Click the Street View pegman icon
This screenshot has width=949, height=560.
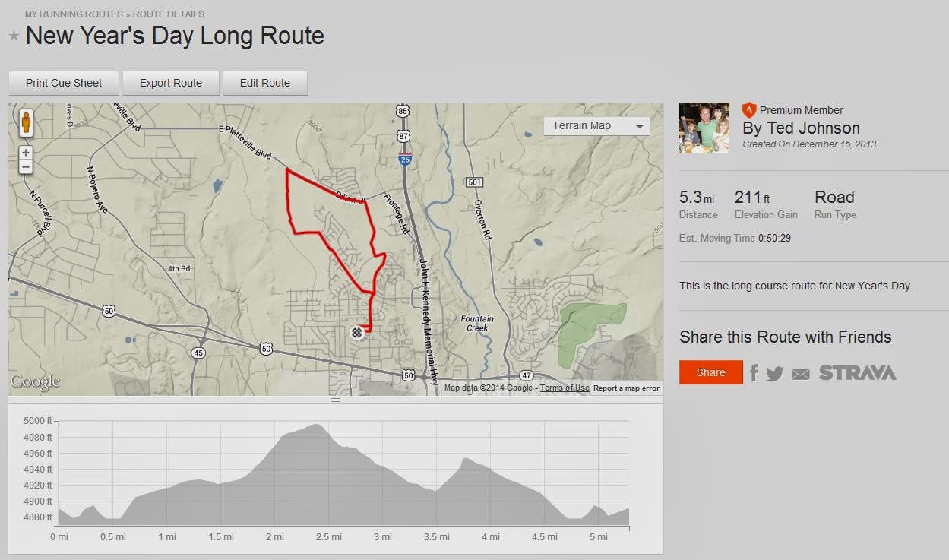[x=26, y=122]
